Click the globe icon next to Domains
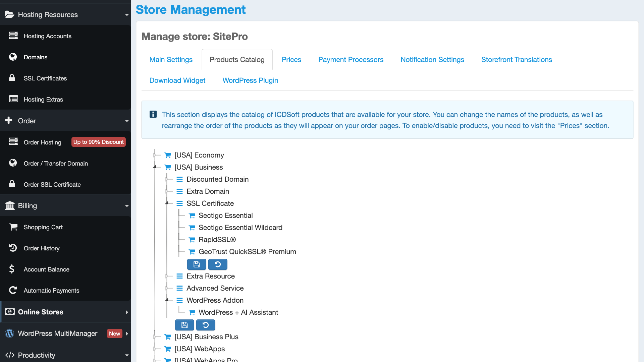The height and width of the screenshot is (362, 644). (13, 57)
